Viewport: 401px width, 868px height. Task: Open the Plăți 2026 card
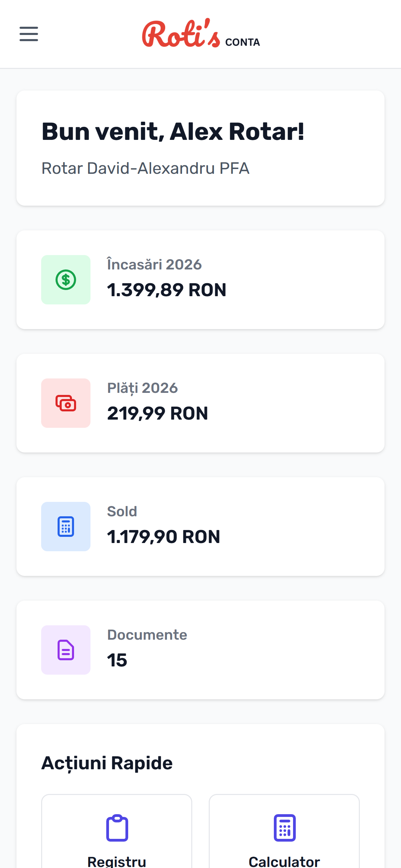(x=200, y=403)
